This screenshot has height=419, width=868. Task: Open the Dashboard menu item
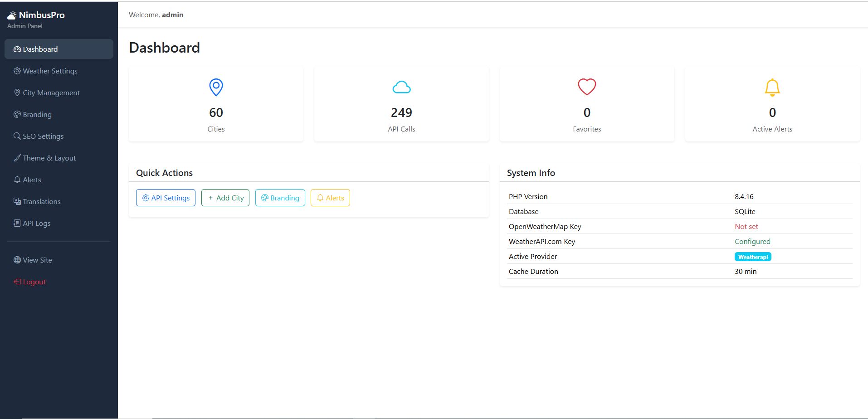click(x=59, y=49)
